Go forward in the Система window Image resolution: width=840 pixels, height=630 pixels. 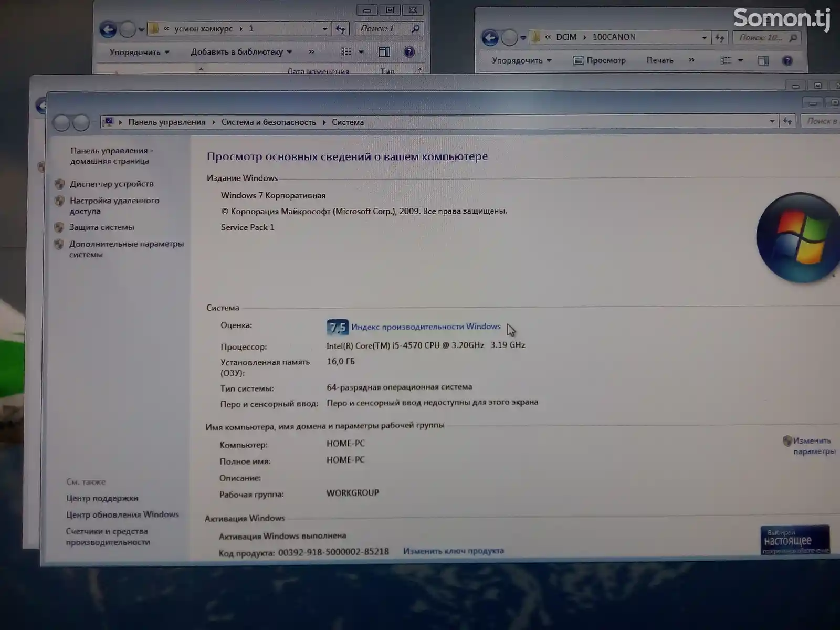pyautogui.click(x=81, y=123)
